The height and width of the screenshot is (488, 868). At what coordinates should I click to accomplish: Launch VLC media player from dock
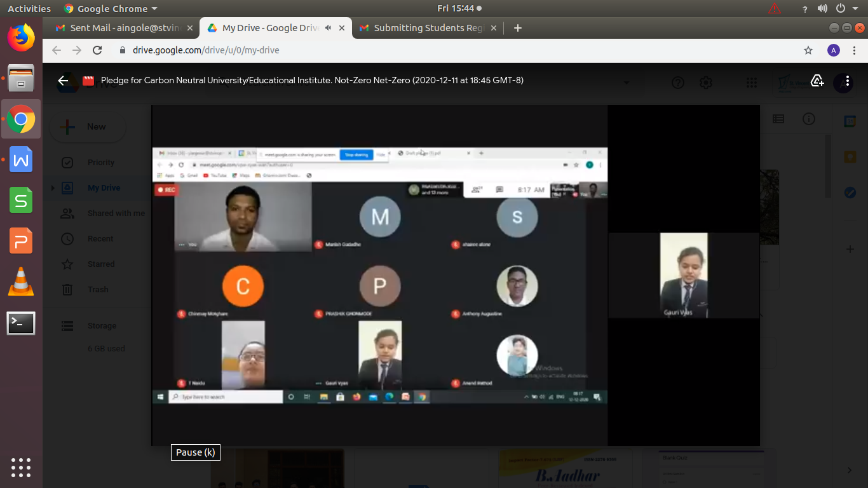click(21, 282)
